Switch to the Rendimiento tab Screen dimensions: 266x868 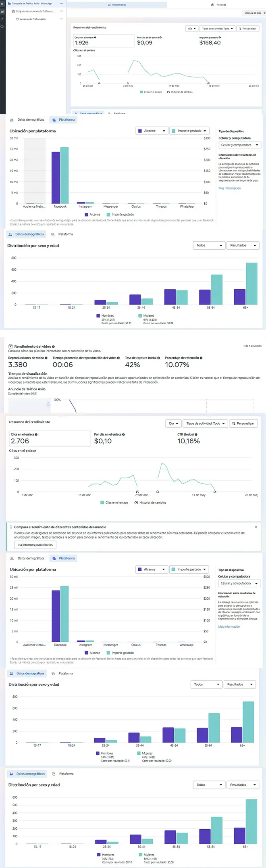click(x=117, y=5)
